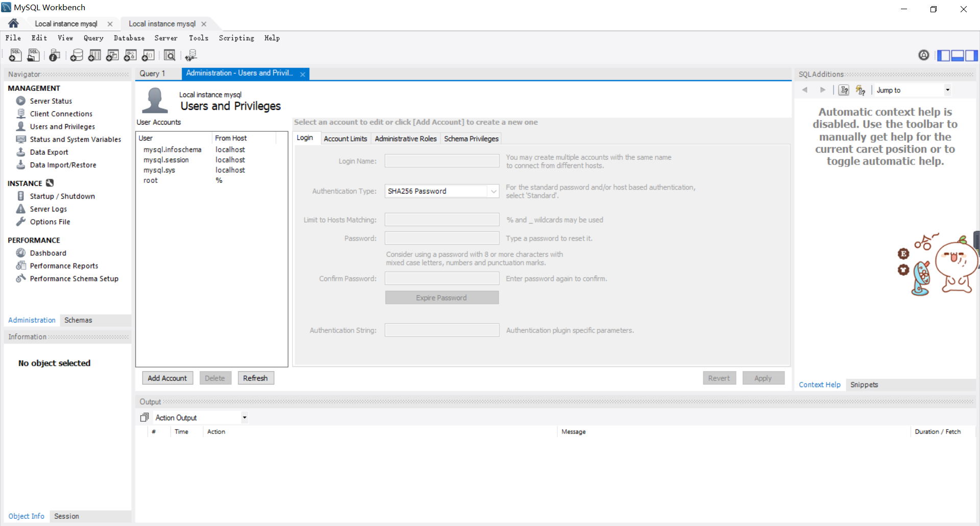
Task: Open the Schema Privileges tab
Action: [x=471, y=138]
